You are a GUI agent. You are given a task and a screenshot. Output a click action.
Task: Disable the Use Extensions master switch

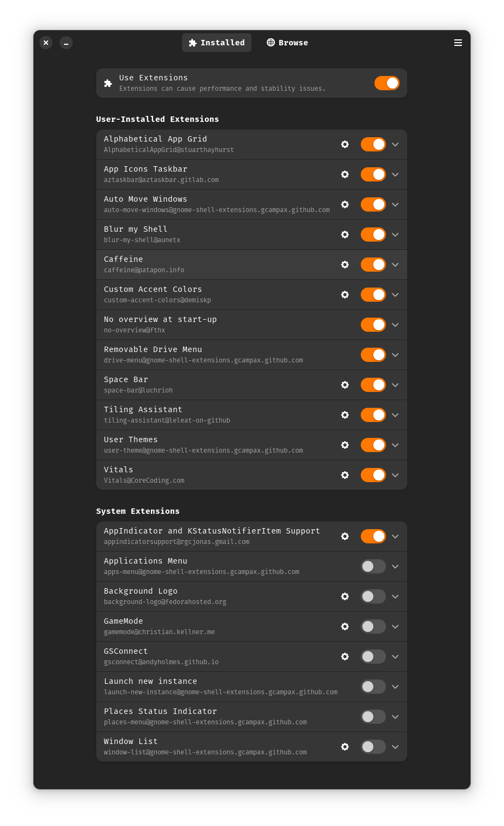point(387,83)
